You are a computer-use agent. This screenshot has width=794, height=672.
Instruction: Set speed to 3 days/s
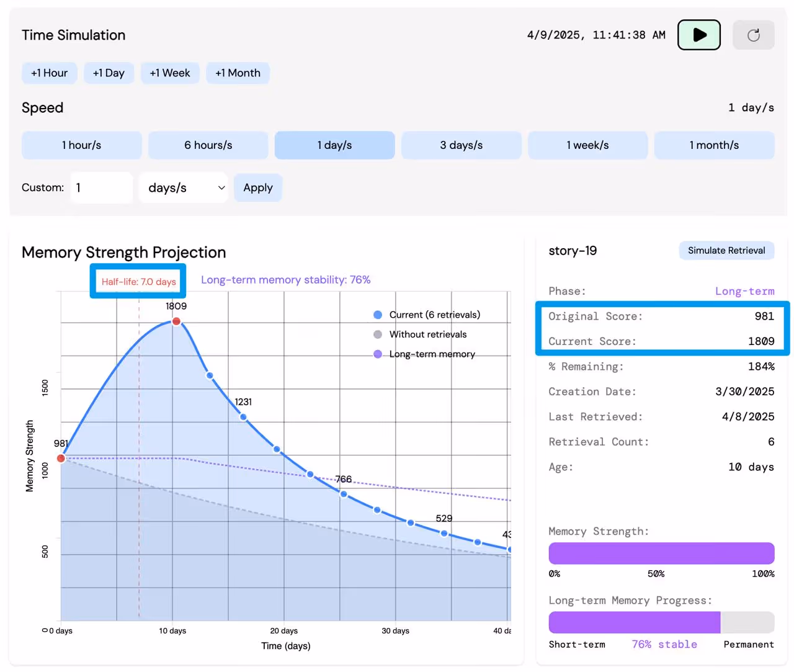point(461,145)
